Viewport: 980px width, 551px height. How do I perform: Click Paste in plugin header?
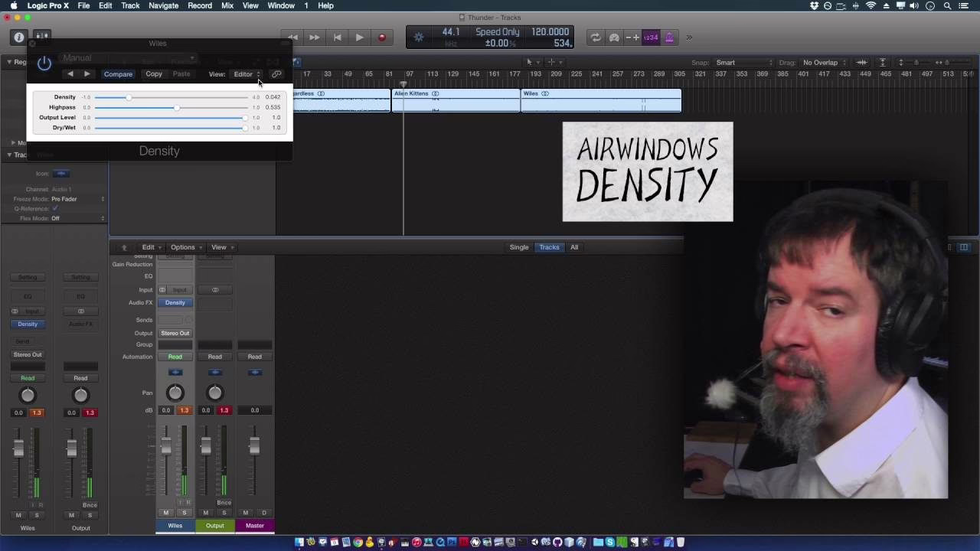(181, 74)
